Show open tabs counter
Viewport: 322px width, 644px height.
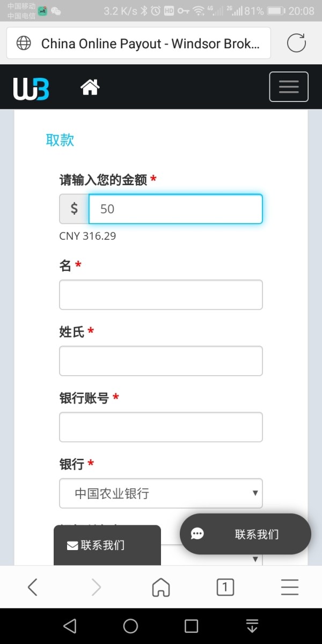pyautogui.click(x=225, y=588)
